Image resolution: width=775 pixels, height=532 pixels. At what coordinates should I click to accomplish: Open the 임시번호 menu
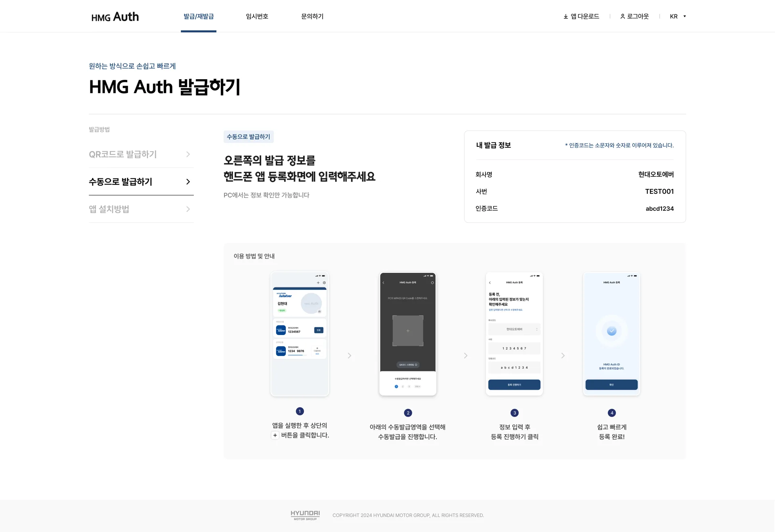(x=257, y=16)
